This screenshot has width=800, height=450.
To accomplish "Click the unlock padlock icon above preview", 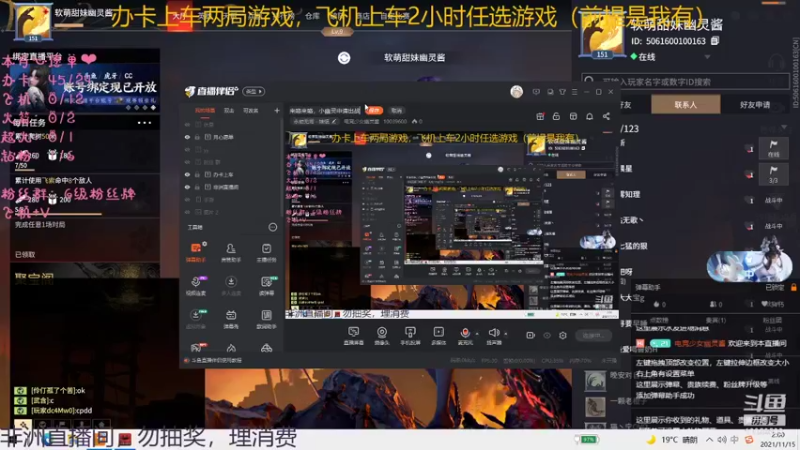I will [556, 116].
